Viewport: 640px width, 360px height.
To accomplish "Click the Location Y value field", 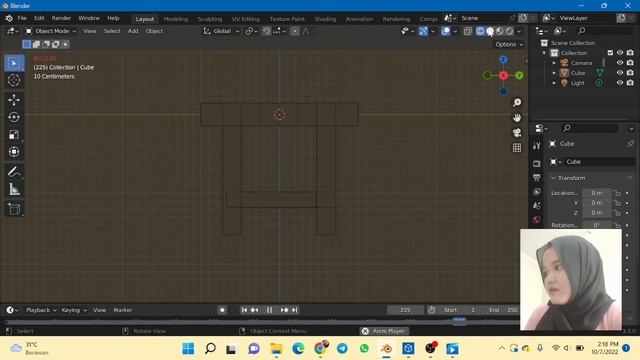I will point(596,203).
